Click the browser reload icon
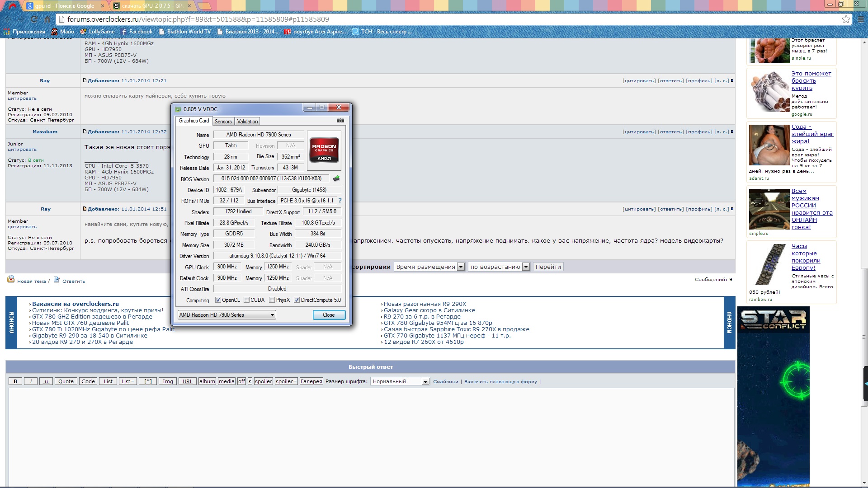Screen dimensions: 868x488 34,19
